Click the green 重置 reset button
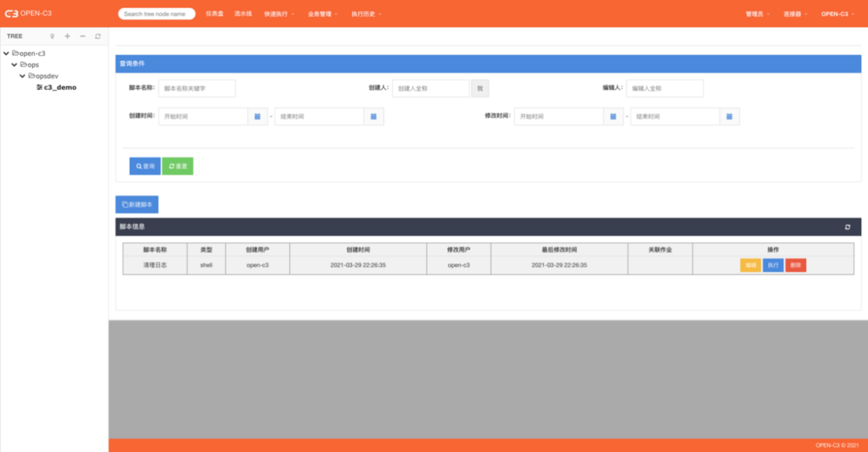 click(x=178, y=166)
